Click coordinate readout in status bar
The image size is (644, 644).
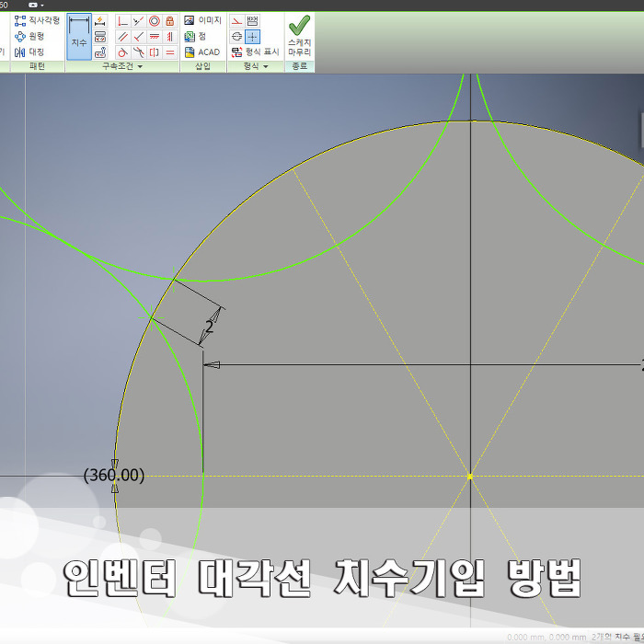coord(546,637)
